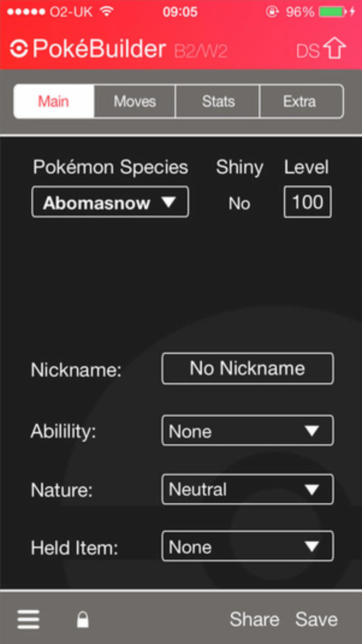
Task: Expand the Ability dropdown
Action: (x=247, y=431)
